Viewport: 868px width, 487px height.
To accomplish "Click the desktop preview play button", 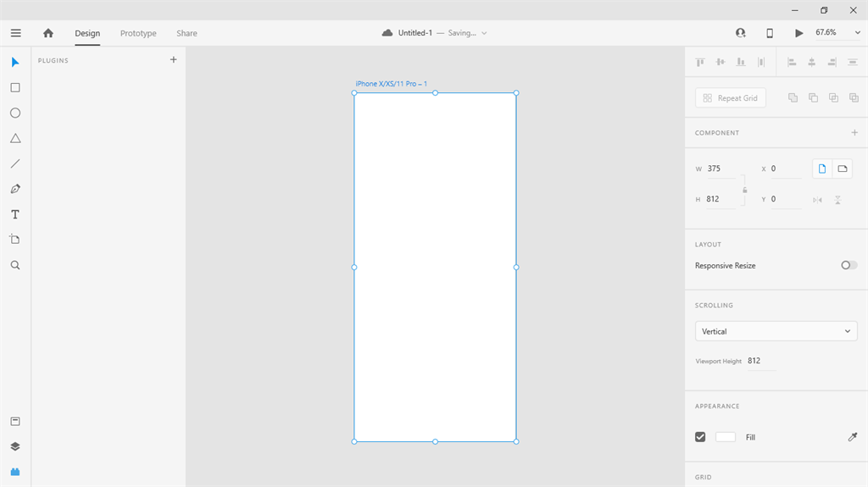I will tap(798, 33).
